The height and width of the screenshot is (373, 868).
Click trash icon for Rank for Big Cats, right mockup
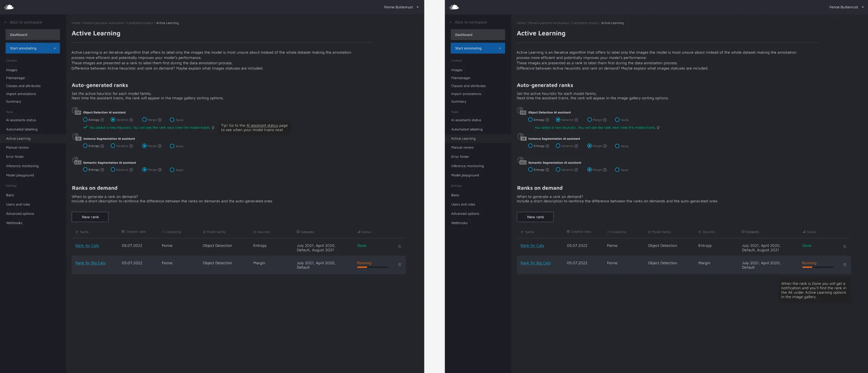(845, 265)
